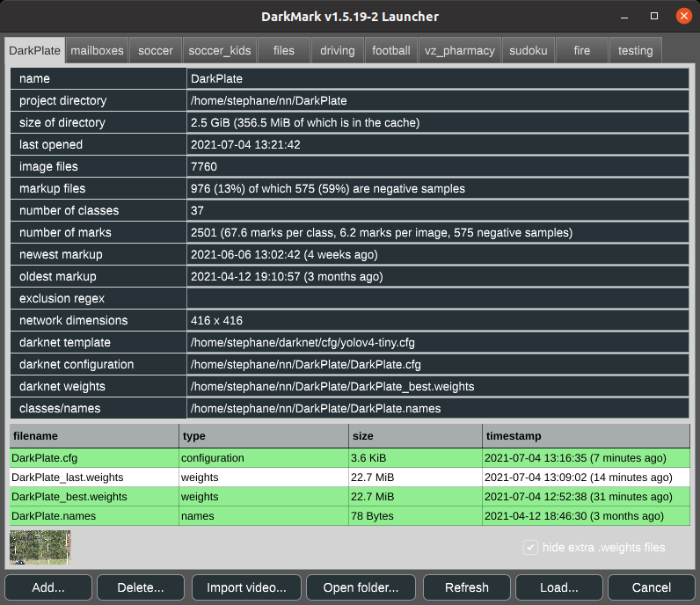Refresh the project information
Screen dimensions: 700x605
[x=467, y=587]
